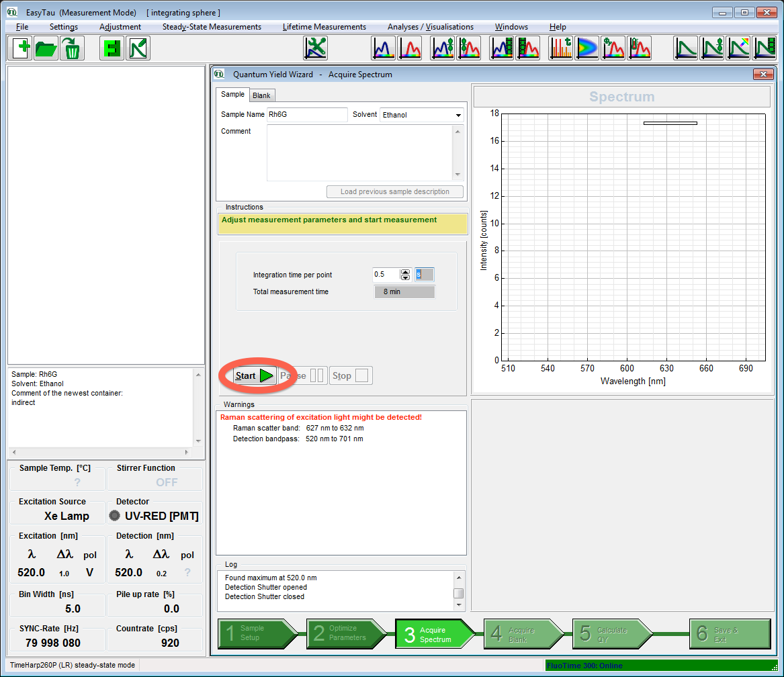Screen dimensions: 784x677
Task: Toggle the Stirrer Function OFF indicator
Action: pyautogui.click(x=167, y=482)
